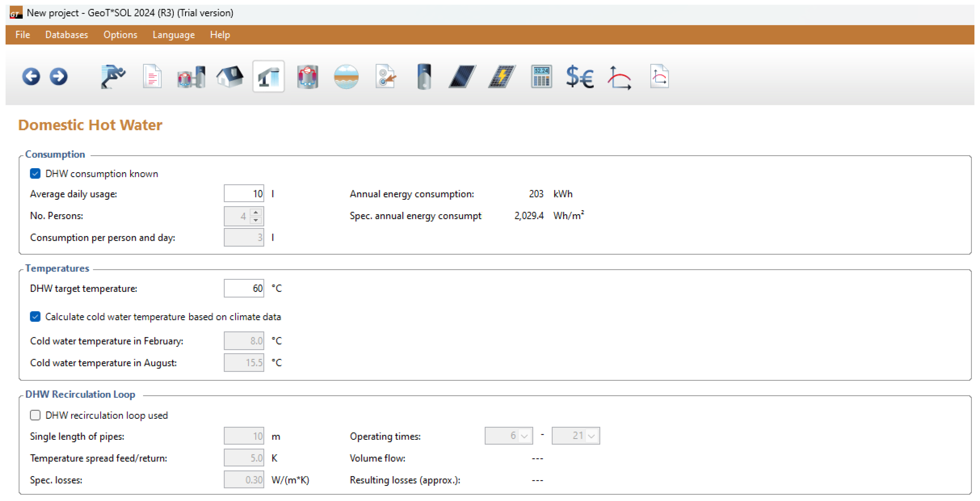This screenshot has height=501, width=980.
Task: Click the heat pump icon
Action: tap(307, 76)
